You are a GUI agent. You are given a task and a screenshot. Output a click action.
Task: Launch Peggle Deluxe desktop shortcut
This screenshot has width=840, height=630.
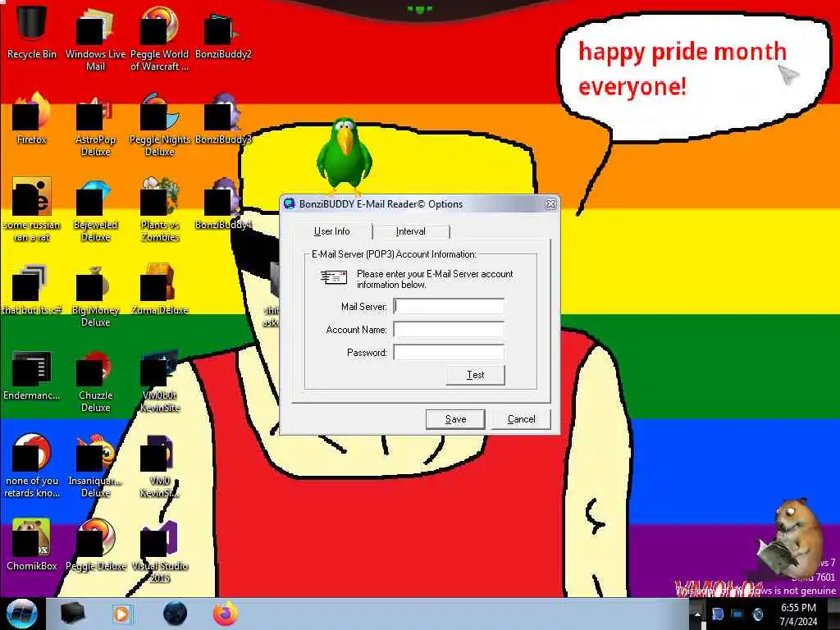(95, 545)
